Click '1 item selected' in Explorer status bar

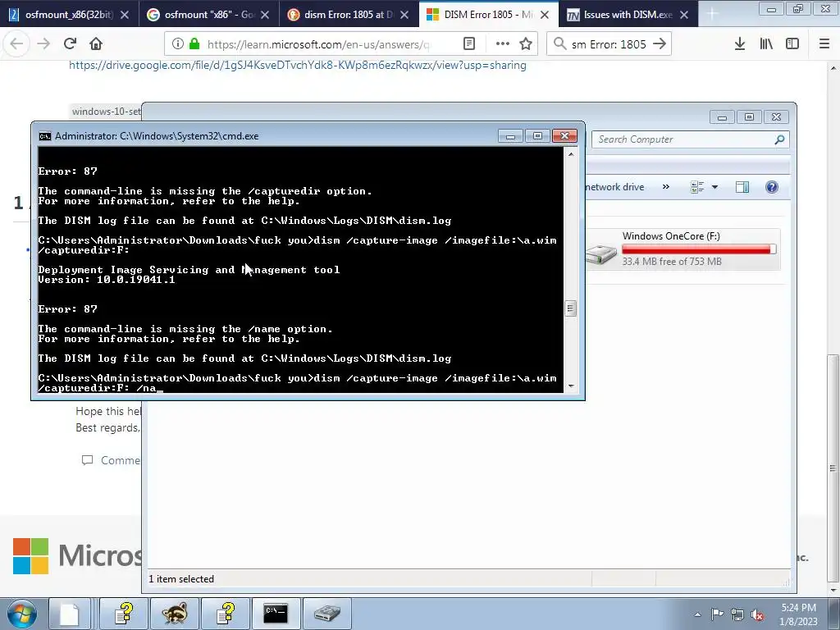click(181, 579)
